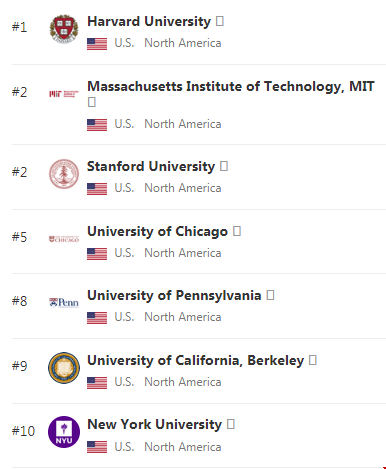
Task: Click the University of Chicago logo
Action: coord(64,239)
